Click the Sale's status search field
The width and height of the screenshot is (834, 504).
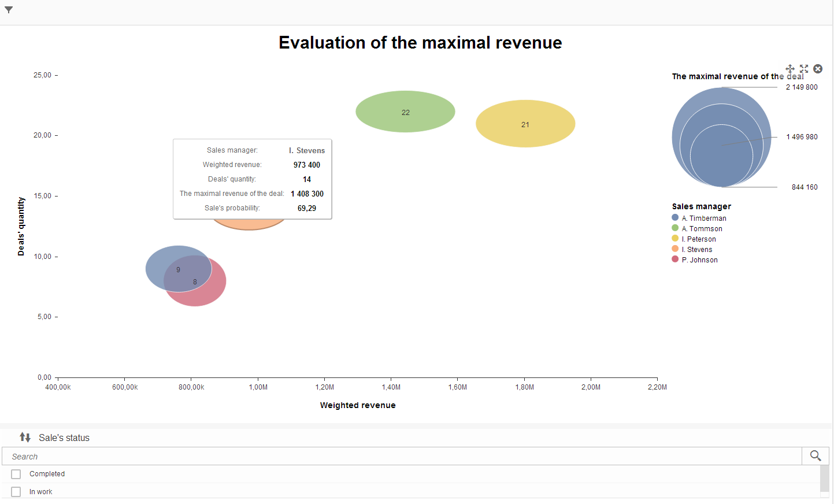pos(402,456)
